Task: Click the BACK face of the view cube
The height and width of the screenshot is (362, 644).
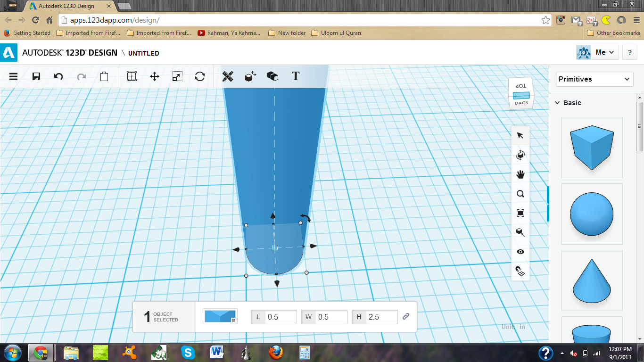Action: (x=521, y=103)
